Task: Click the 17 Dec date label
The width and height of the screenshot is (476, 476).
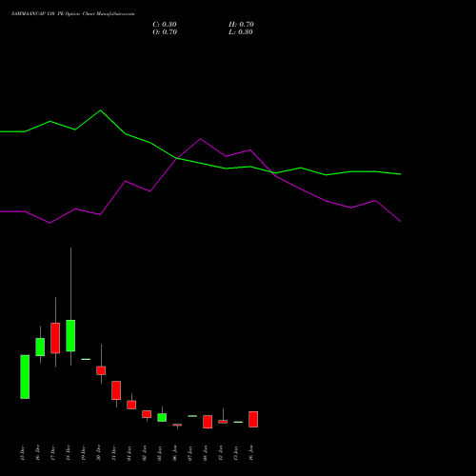Action: (x=52, y=453)
